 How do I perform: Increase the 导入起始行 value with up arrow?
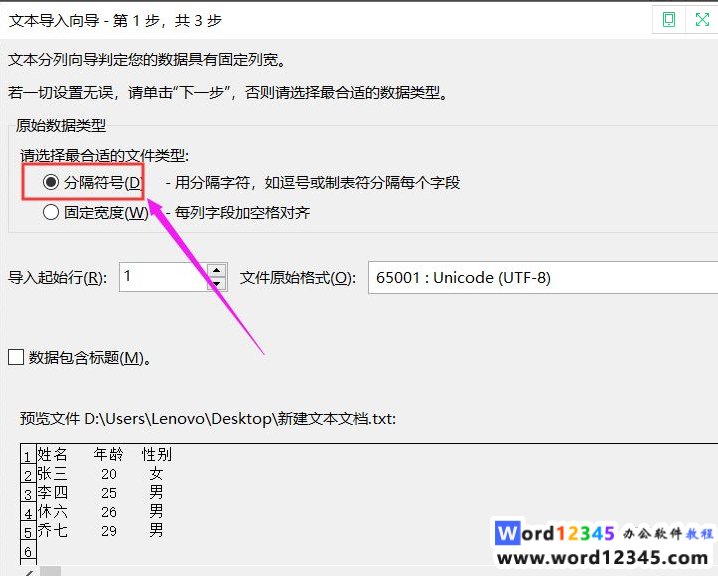click(216, 270)
